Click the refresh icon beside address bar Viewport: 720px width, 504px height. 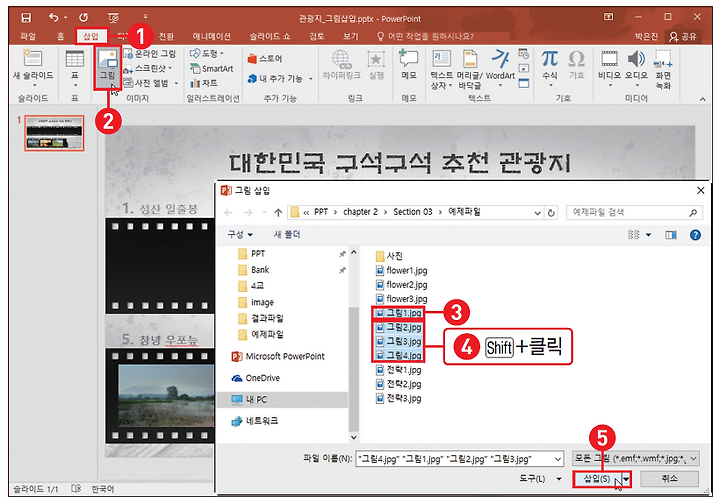tap(551, 213)
